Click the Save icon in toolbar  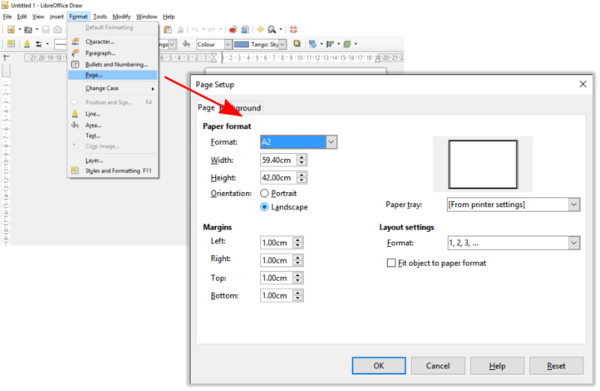click(x=46, y=29)
